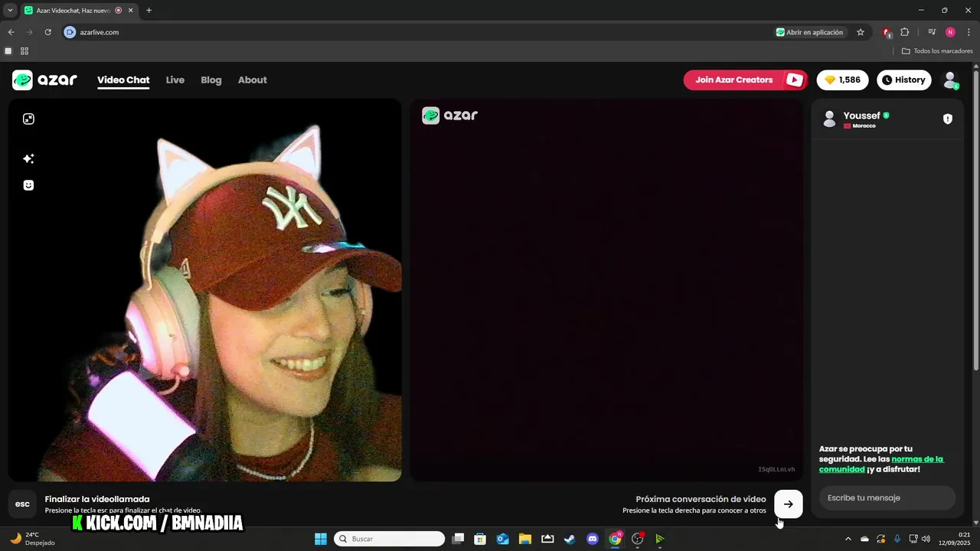Image resolution: width=980 pixels, height=551 pixels.
Task: Select the Video Chat tab
Action: (x=123, y=80)
